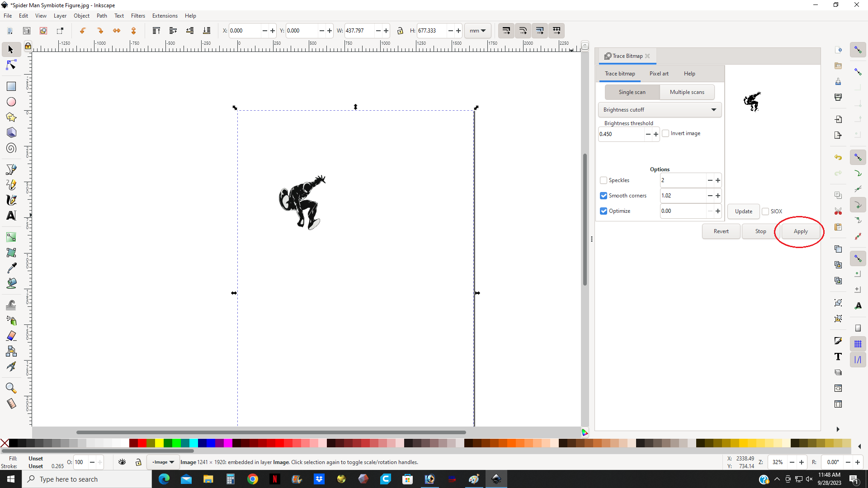The width and height of the screenshot is (868, 488).
Task: Pick the red swatch in palette
Action: coord(142,443)
